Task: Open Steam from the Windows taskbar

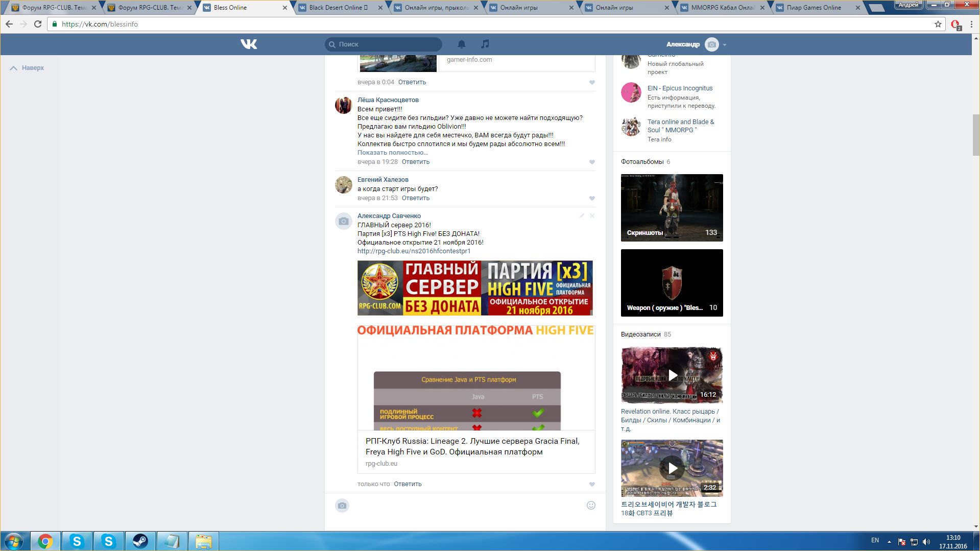Action: 140,541
